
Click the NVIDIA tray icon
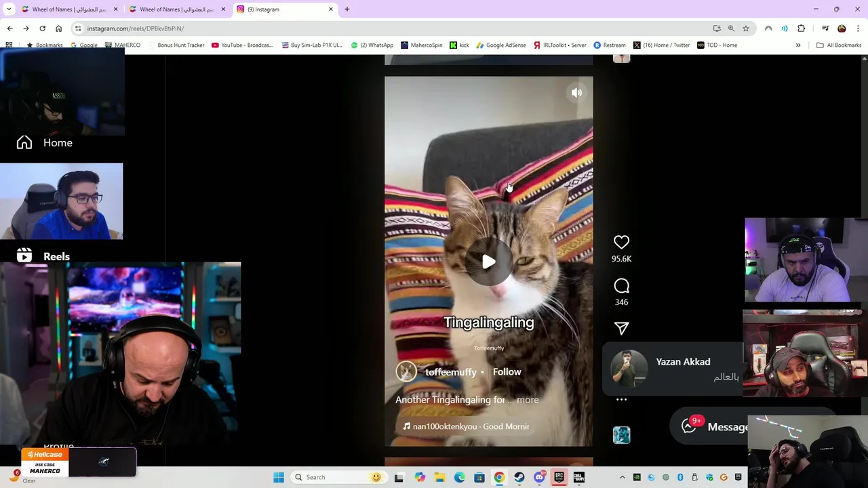click(x=637, y=477)
